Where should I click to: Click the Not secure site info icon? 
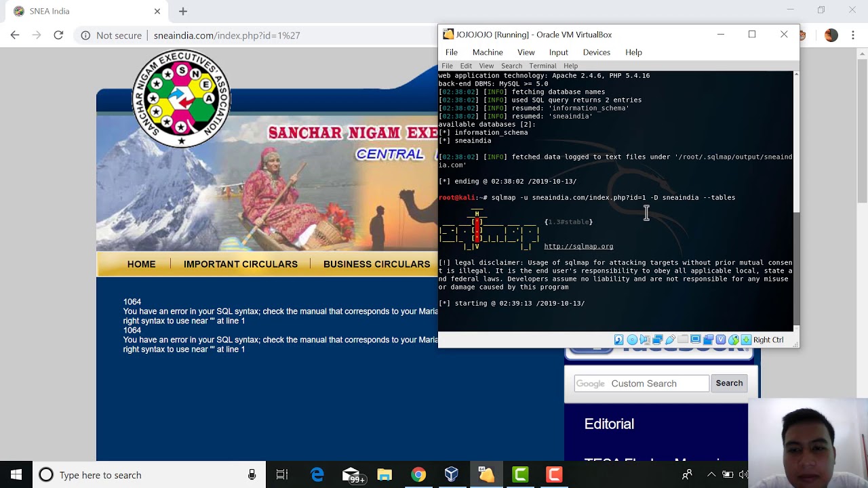coord(85,35)
